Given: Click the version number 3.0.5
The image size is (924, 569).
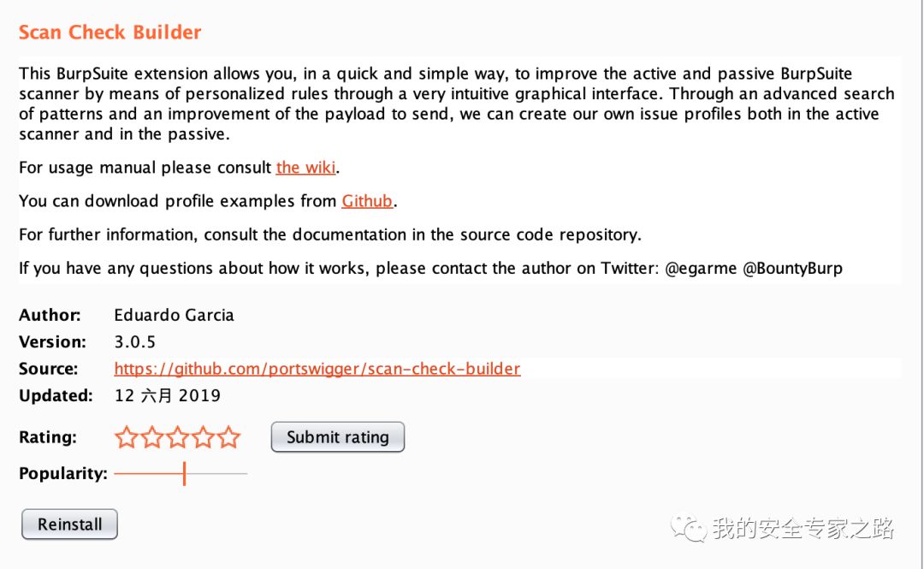Looking at the screenshot, I should (x=135, y=341).
